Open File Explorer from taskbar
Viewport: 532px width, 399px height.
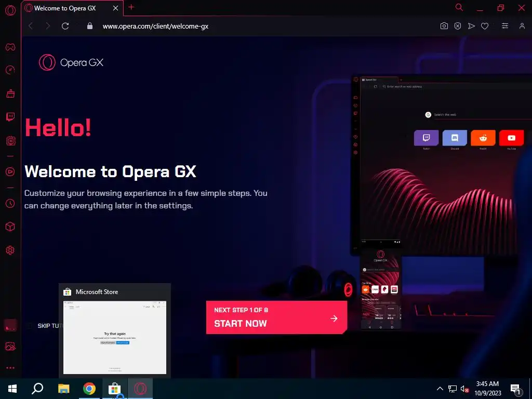(x=63, y=389)
